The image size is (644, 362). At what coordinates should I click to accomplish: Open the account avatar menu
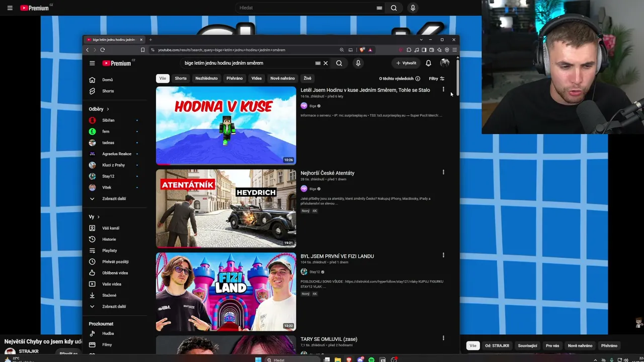pos(445,63)
